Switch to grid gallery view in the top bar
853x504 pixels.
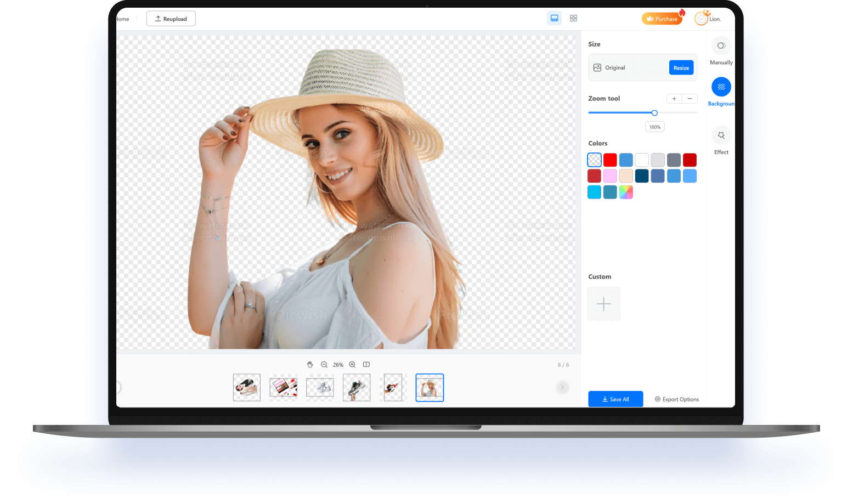click(573, 18)
